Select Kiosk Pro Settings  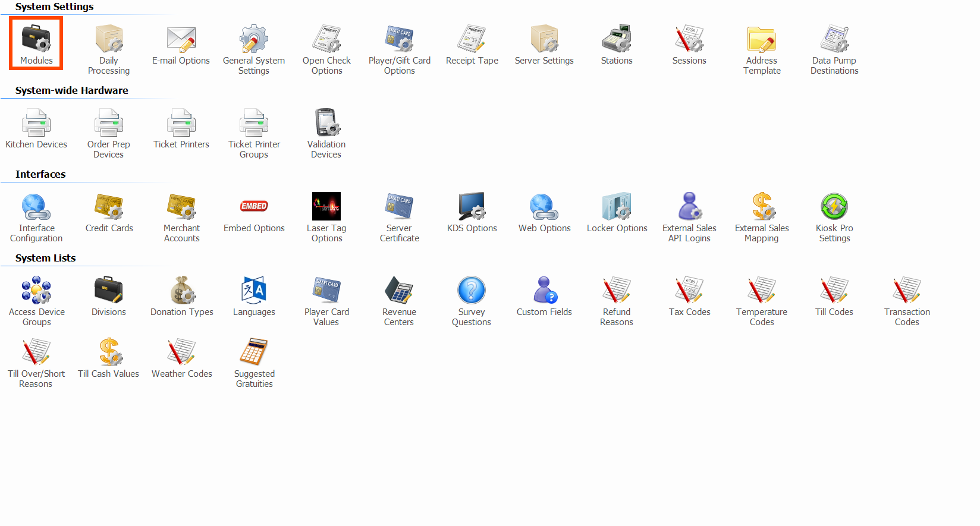coord(834,207)
